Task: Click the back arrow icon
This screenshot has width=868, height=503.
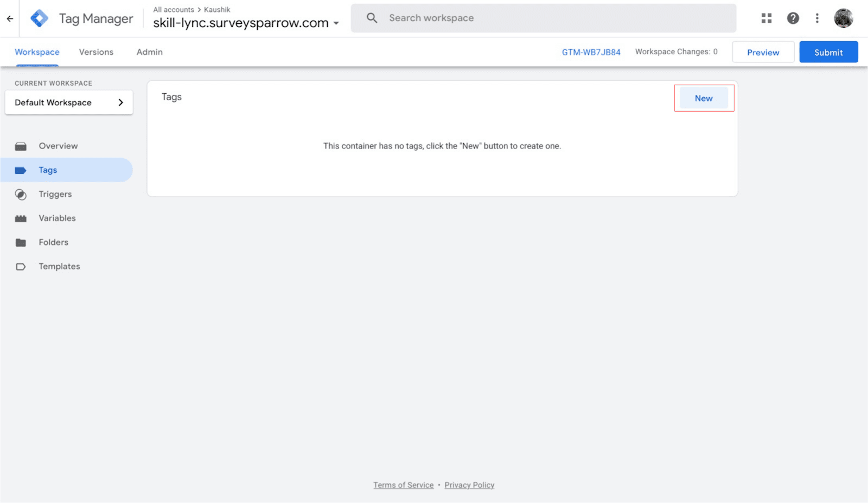Action: (x=10, y=18)
